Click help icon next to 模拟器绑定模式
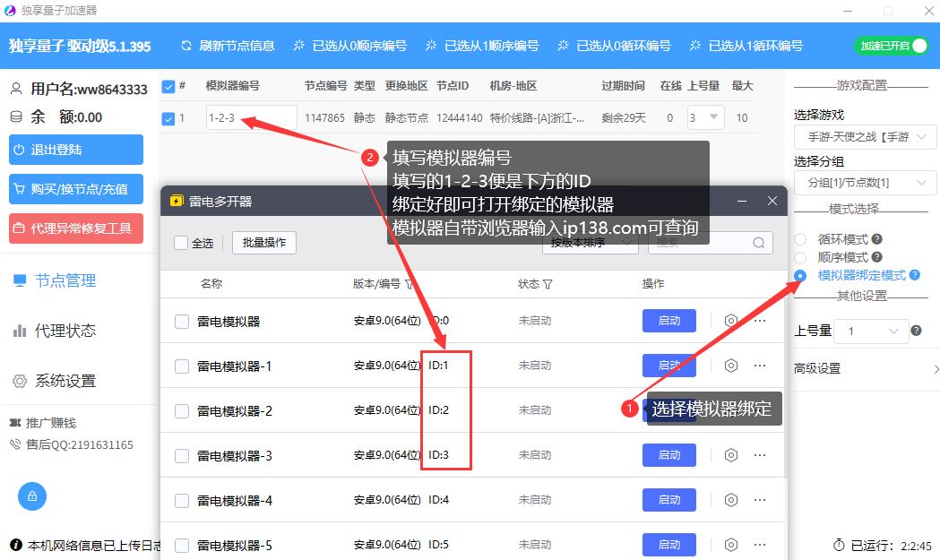940x560 pixels. pos(914,275)
